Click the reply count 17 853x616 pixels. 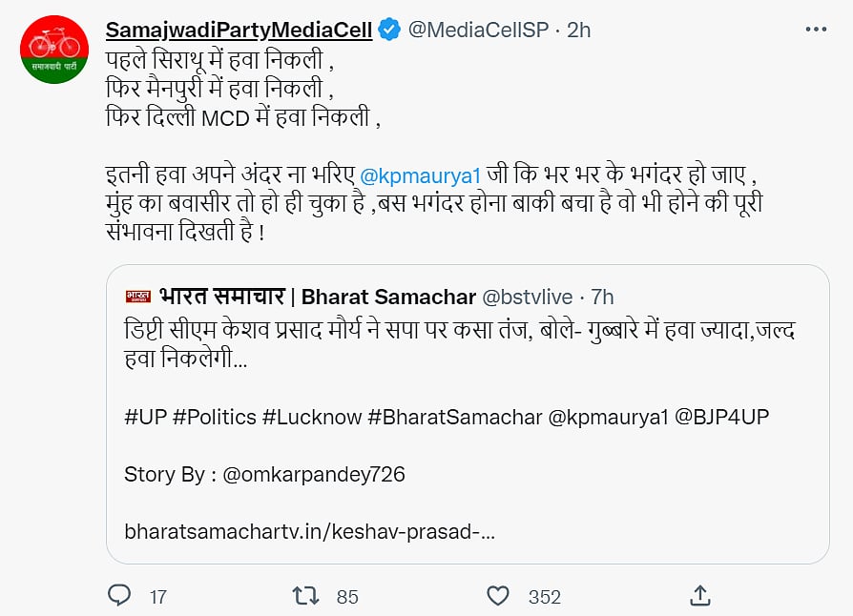click(157, 597)
